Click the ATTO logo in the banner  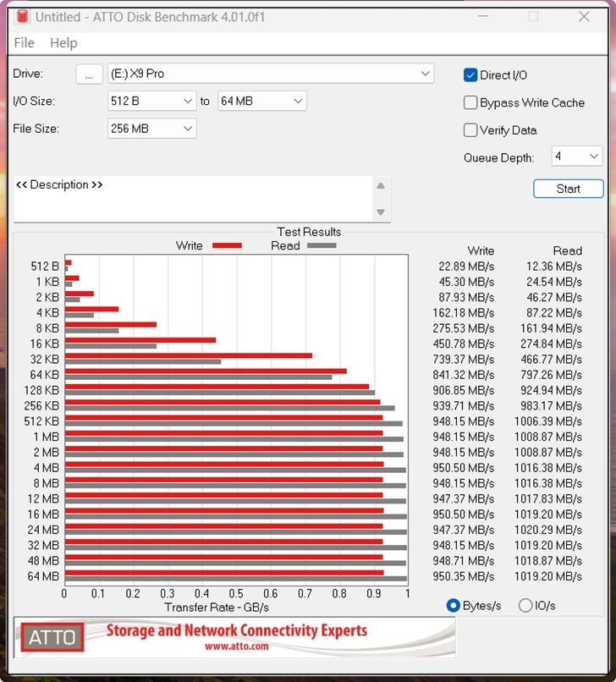click(x=52, y=637)
